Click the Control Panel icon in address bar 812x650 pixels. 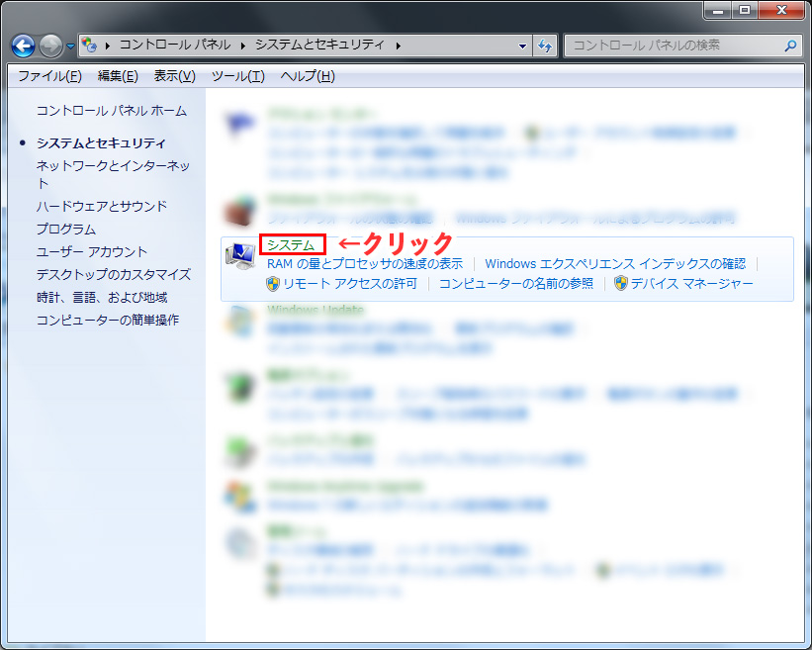[90, 46]
